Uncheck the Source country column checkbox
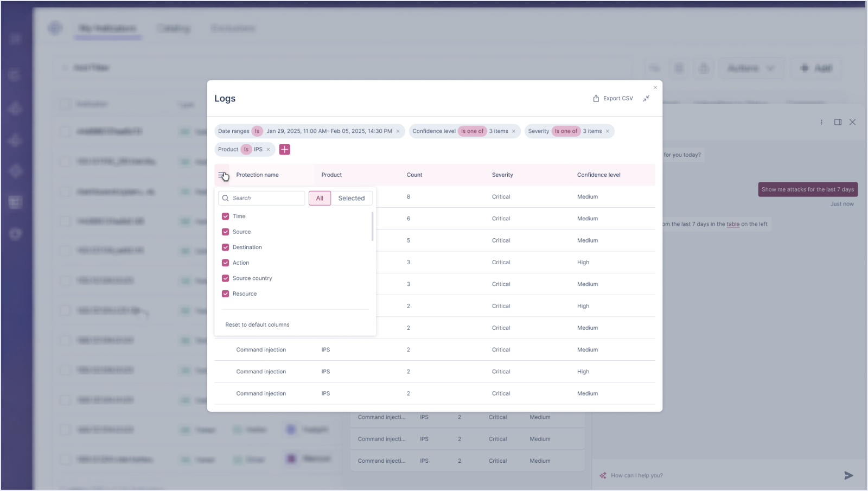Screen dimensions: 868x491 click(x=225, y=278)
